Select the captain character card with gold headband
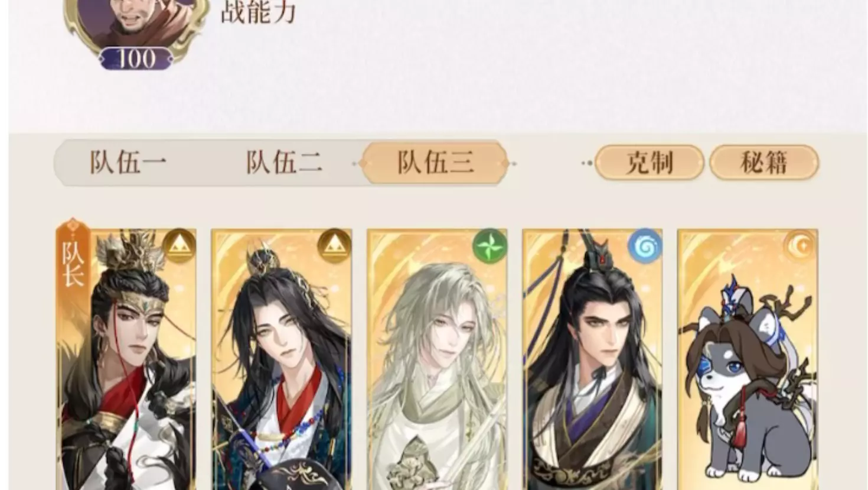The width and height of the screenshot is (868, 490). pos(126,359)
